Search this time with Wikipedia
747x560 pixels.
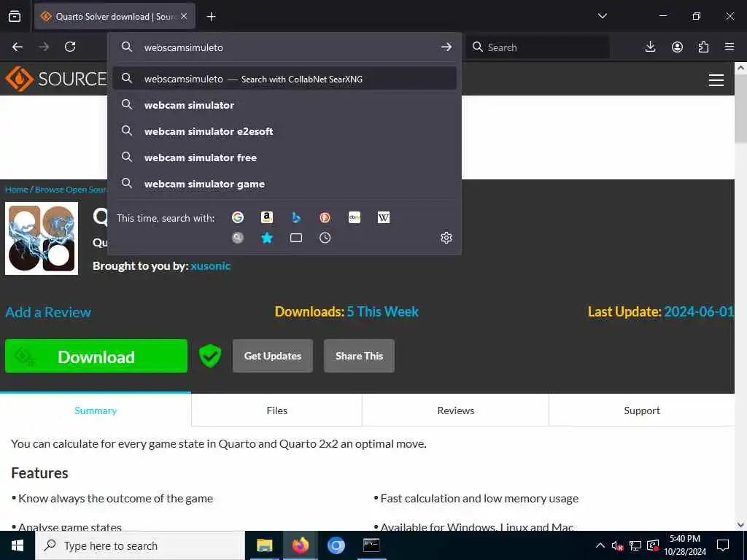(x=384, y=217)
